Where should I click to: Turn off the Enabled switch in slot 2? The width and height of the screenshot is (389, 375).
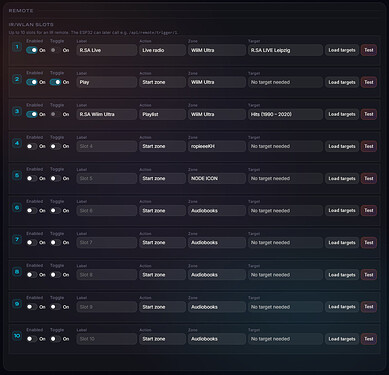pos(32,82)
